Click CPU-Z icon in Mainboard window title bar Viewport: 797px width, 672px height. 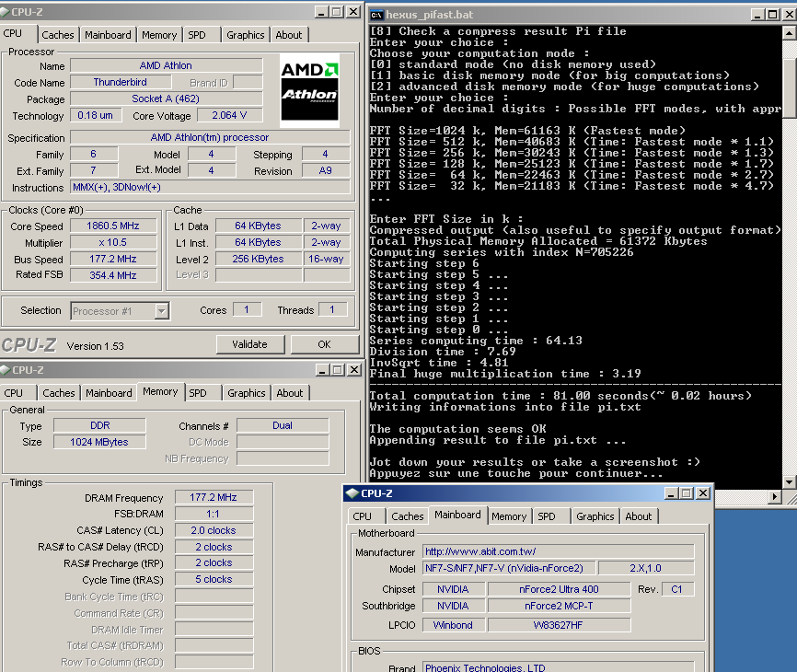point(352,493)
